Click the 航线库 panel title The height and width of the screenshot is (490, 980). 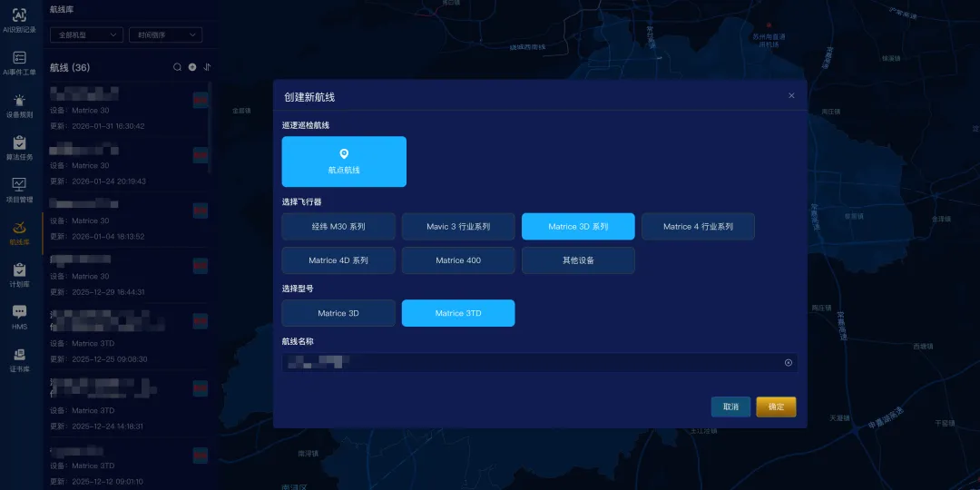pyautogui.click(x=62, y=9)
